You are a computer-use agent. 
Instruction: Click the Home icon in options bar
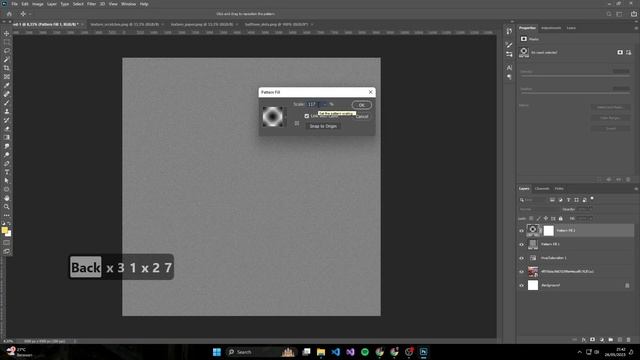tap(9, 14)
